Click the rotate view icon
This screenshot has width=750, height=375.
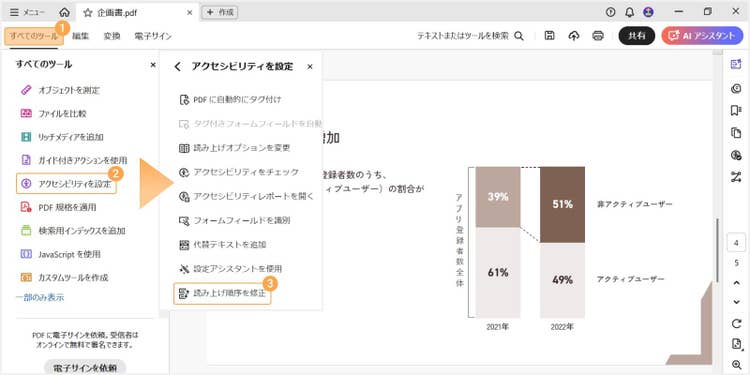pos(736,324)
